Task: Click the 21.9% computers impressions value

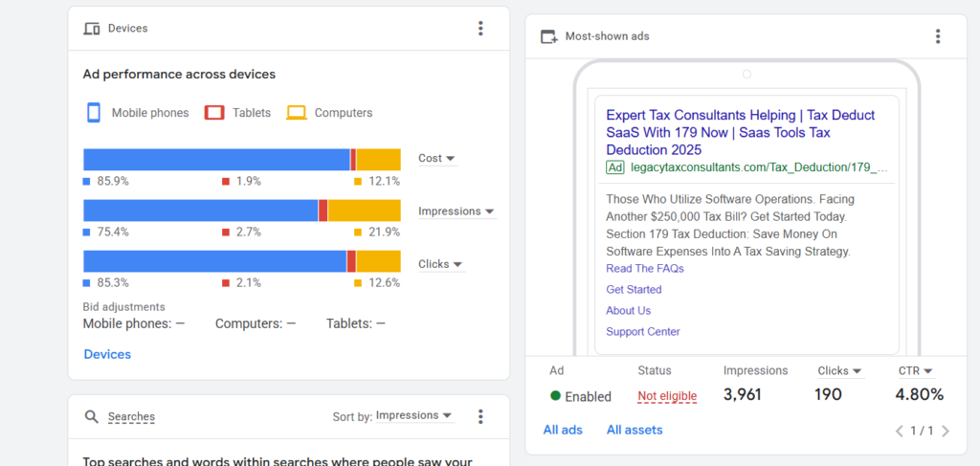Action: [384, 233]
